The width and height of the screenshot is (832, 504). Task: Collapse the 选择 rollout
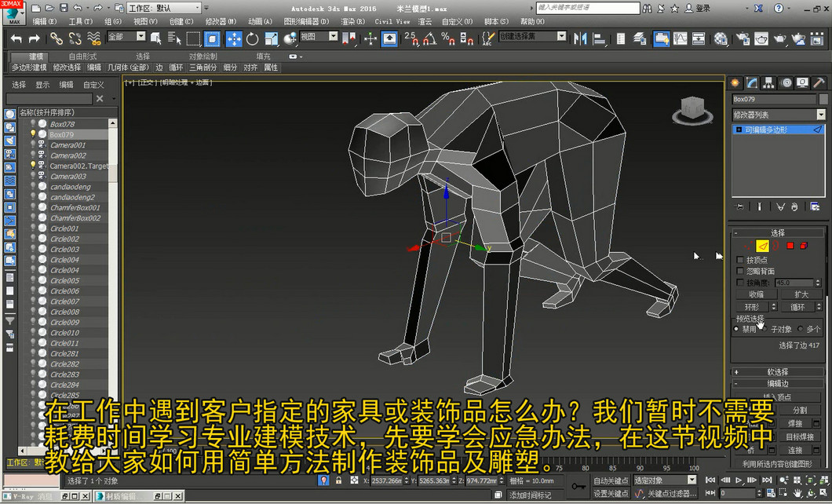tap(778, 233)
